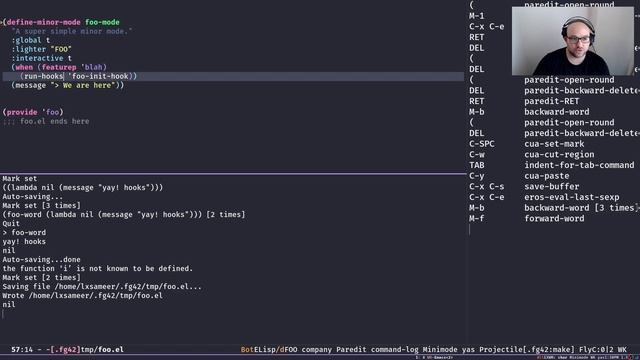Click the 57:14 position in mode line
This screenshot has height=360, width=640.
[x=22, y=350]
